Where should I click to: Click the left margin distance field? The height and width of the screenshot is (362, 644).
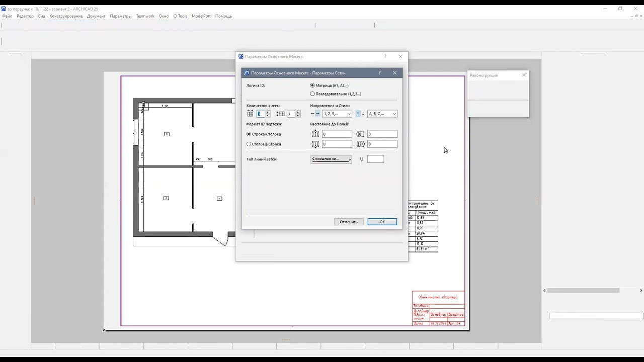point(382,134)
